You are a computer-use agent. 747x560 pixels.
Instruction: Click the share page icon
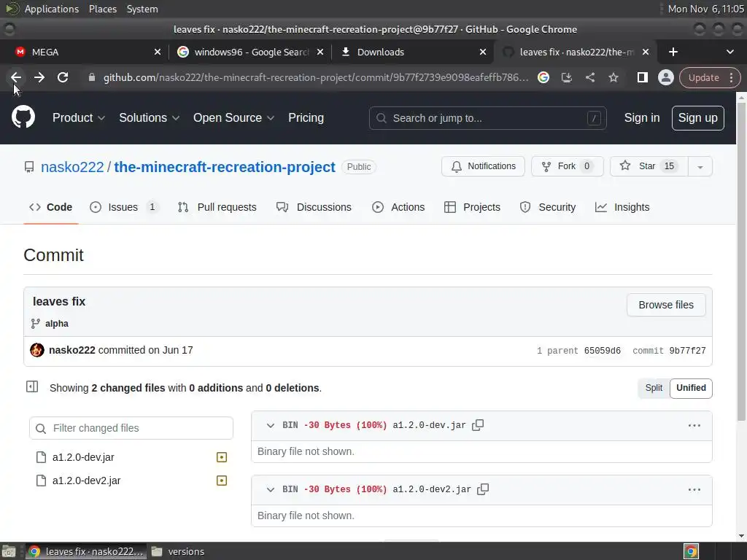[x=589, y=77]
